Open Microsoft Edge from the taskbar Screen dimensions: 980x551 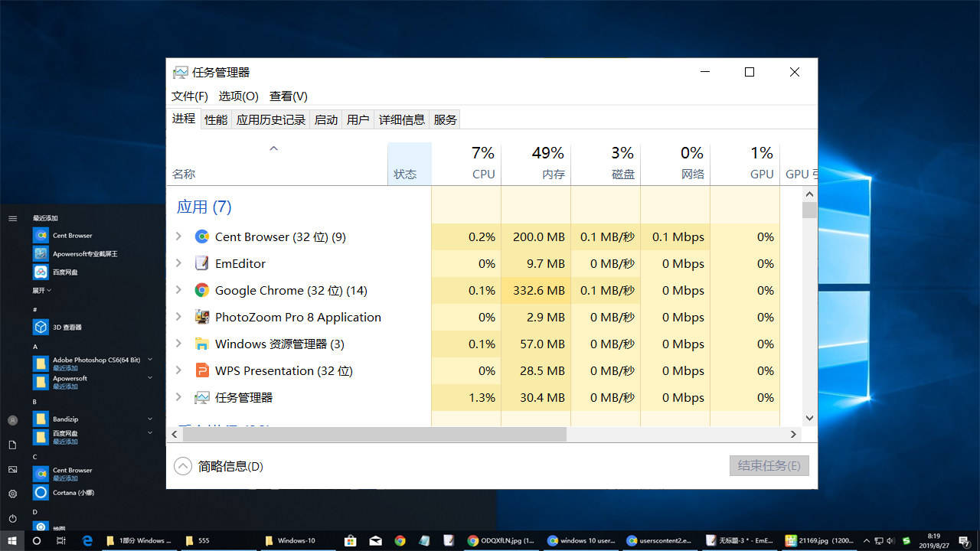pyautogui.click(x=87, y=540)
